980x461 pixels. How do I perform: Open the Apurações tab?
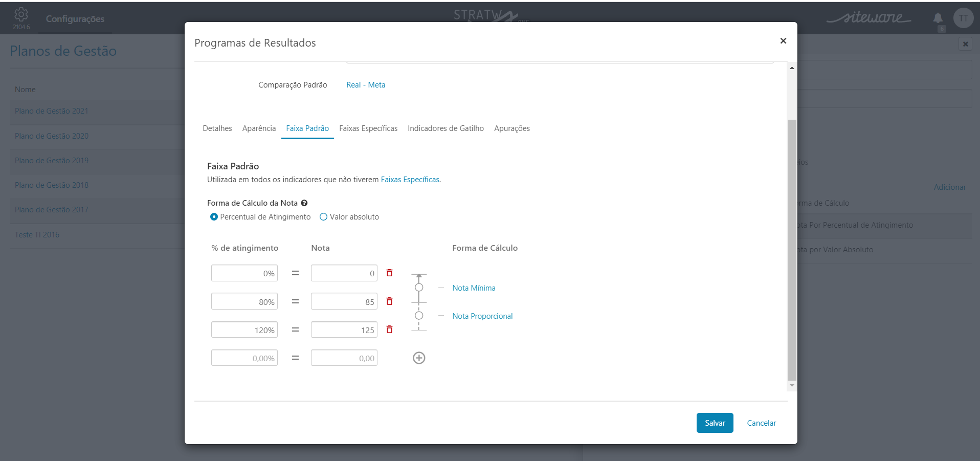(512, 128)
